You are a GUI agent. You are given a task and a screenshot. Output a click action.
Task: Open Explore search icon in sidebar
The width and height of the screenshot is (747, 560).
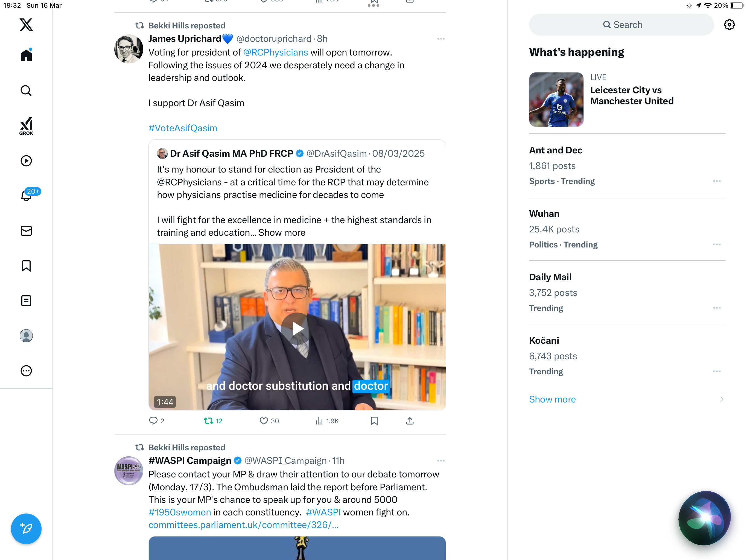pyautogui.click(x=26, y=91)
